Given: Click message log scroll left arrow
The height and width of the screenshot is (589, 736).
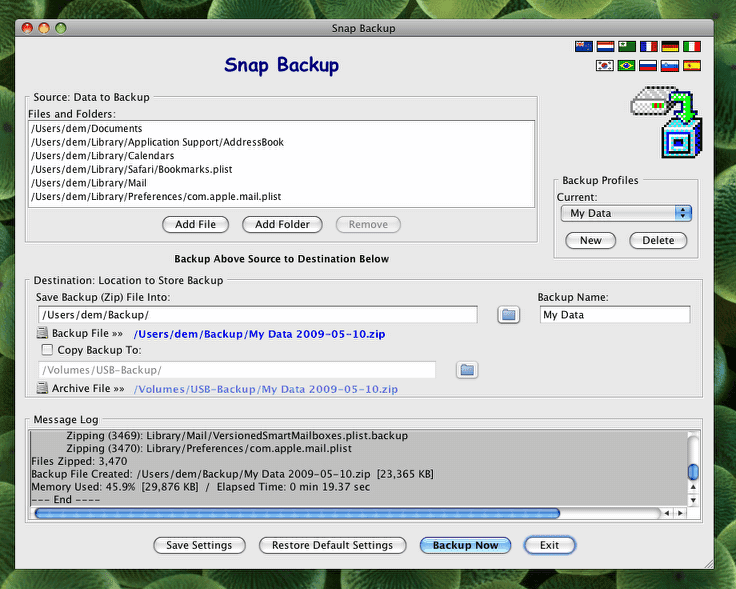Looking at the screenshot, I should pos(667,513).
